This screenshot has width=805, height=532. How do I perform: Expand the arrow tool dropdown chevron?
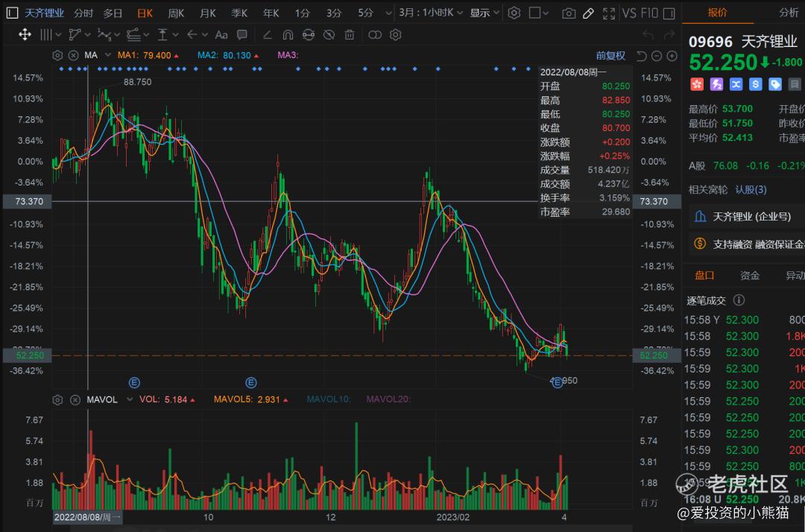(x=204, y=35)
